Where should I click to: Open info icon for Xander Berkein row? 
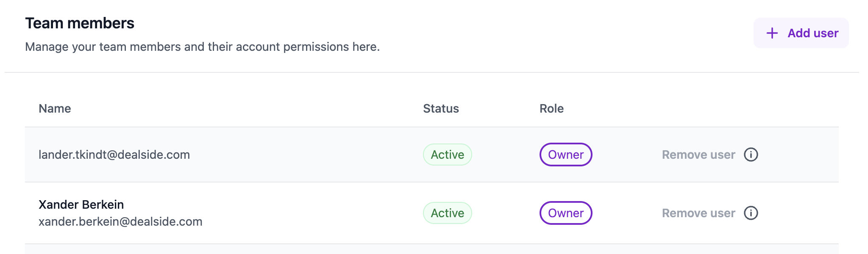(751, 213)
